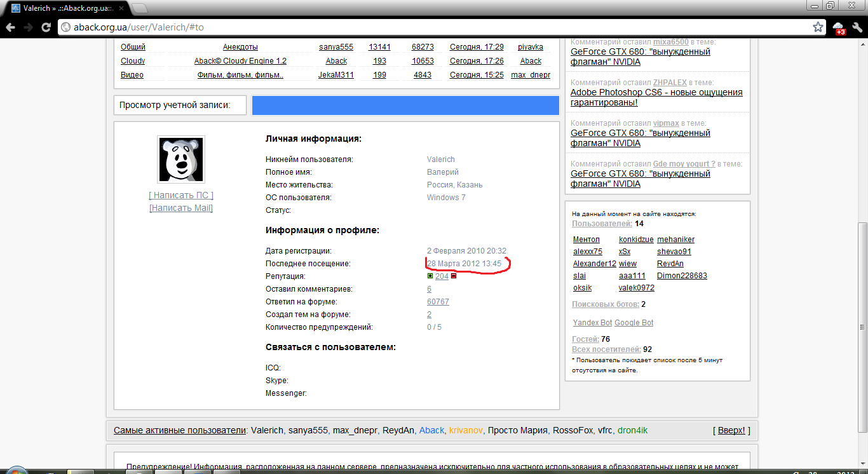The image size is (868, 474).
Task: Open the Поисковых ботов link
Action: click(605, 304)
